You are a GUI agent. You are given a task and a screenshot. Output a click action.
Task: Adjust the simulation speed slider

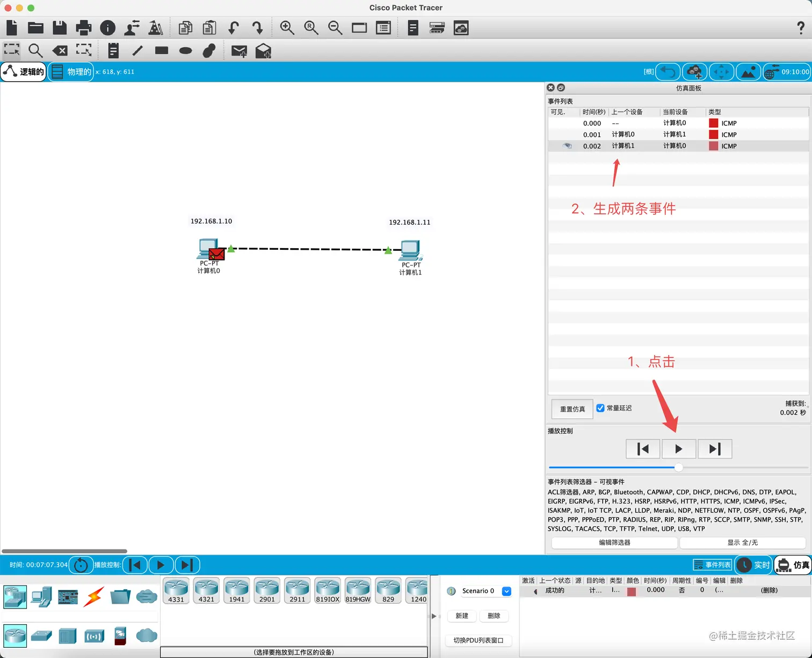679,467
